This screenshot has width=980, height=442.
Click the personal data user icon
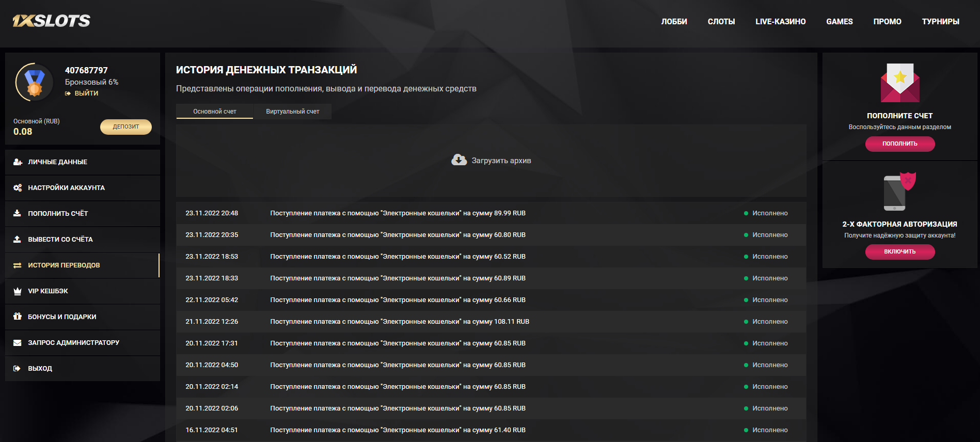coord(18,162)
